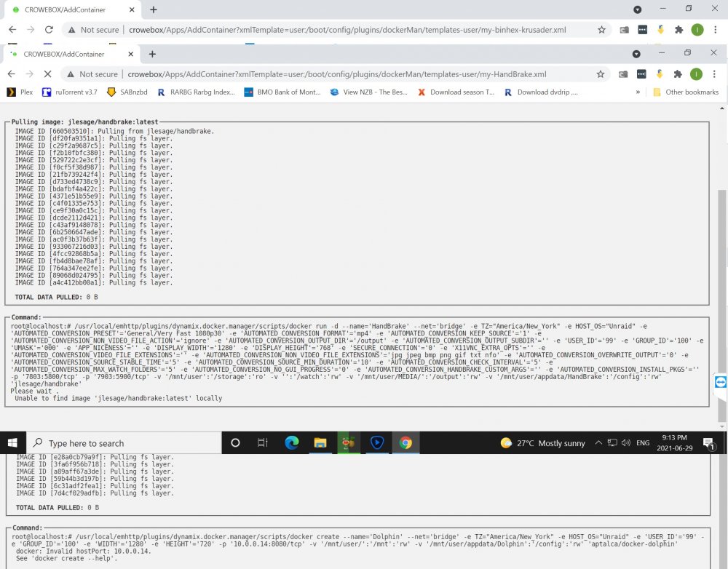Open View NZB bookmark
This screenshot has height=569, width=728.
(368, 92)
